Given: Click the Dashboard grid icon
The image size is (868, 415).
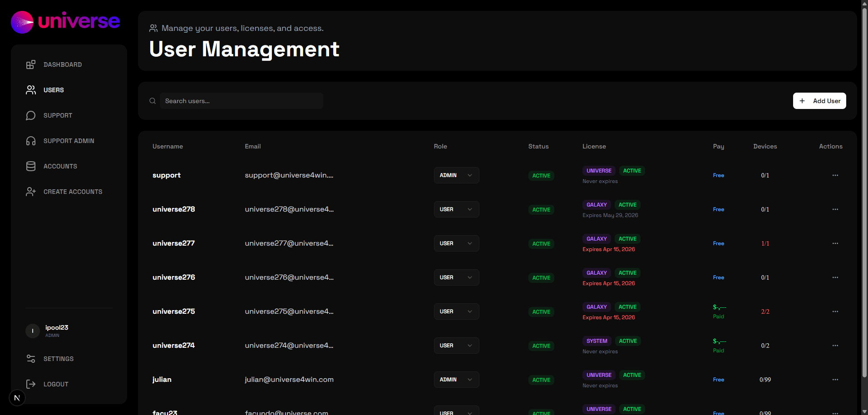Looking at the screenshot, I should click(31, 64).
